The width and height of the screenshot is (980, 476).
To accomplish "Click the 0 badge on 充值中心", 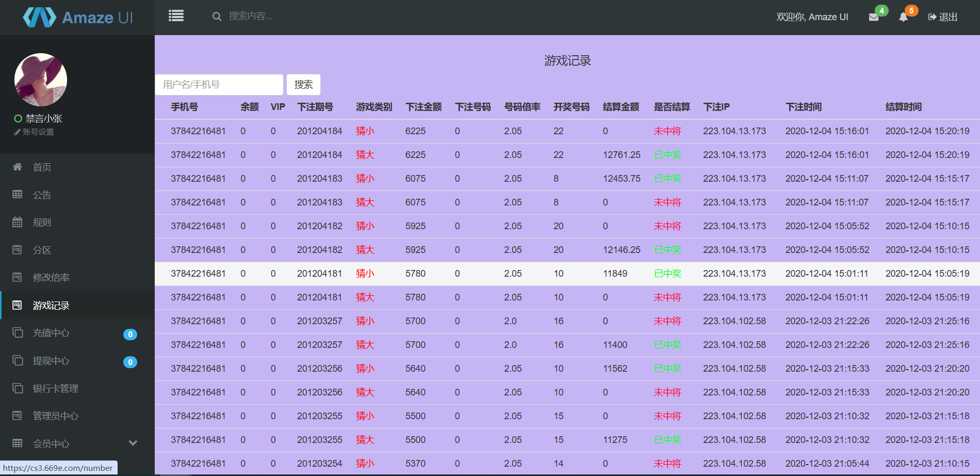I will [130, 335].
